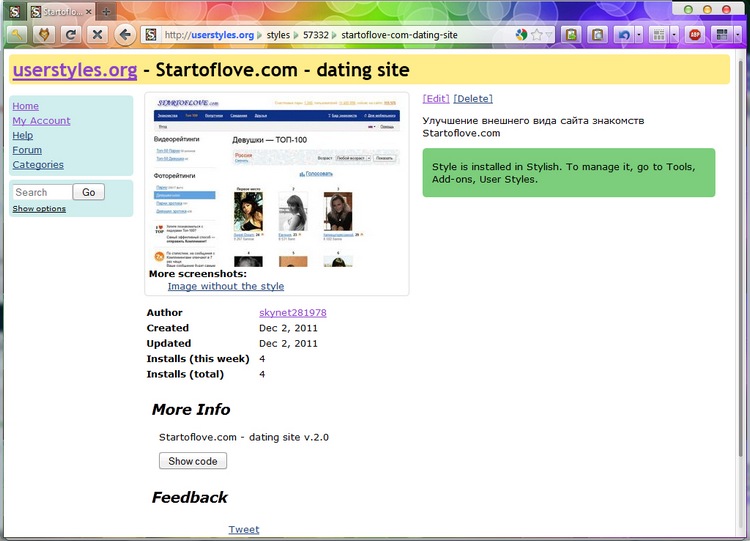Image resolution: width=750 pixels, height=541 pixels.
Task: Click the Russian description text
Action: pyautogui.click(x=533, y=127)
